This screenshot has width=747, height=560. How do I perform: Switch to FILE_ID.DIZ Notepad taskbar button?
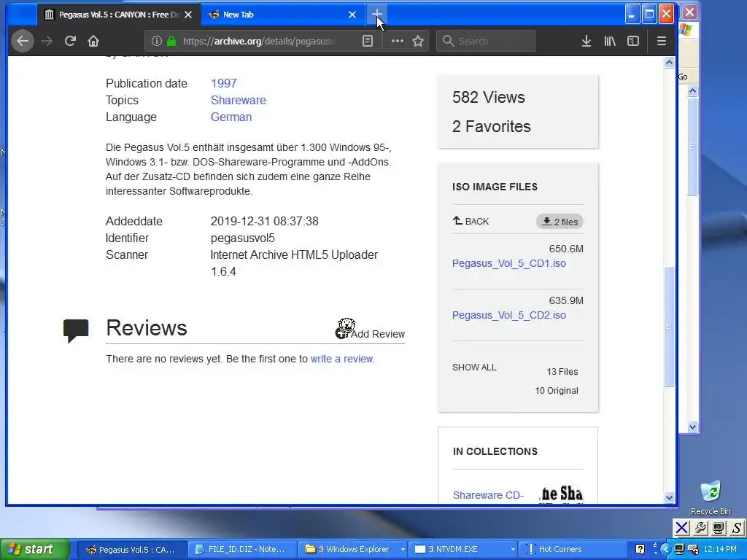[241, 550]
